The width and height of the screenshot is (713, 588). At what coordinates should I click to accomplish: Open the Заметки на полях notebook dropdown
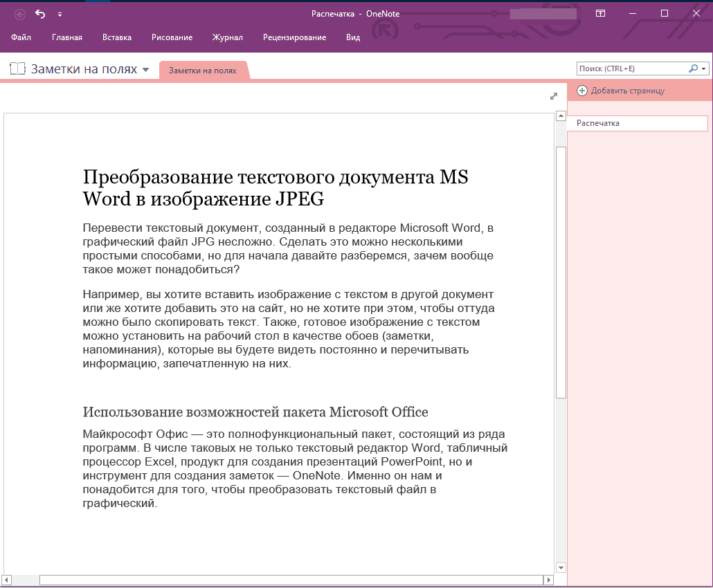[x=145, y=70]
